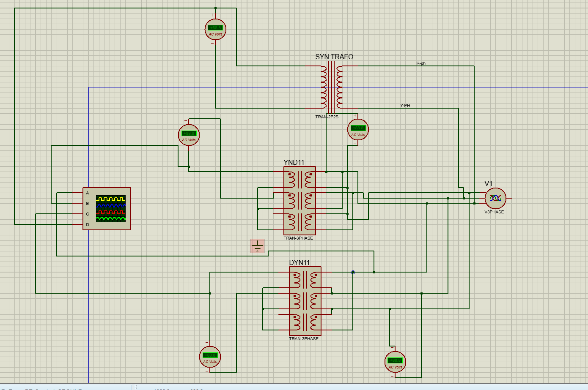Click the AC voltmeter left of YND11
588x390 pixels.
point(188,134)
